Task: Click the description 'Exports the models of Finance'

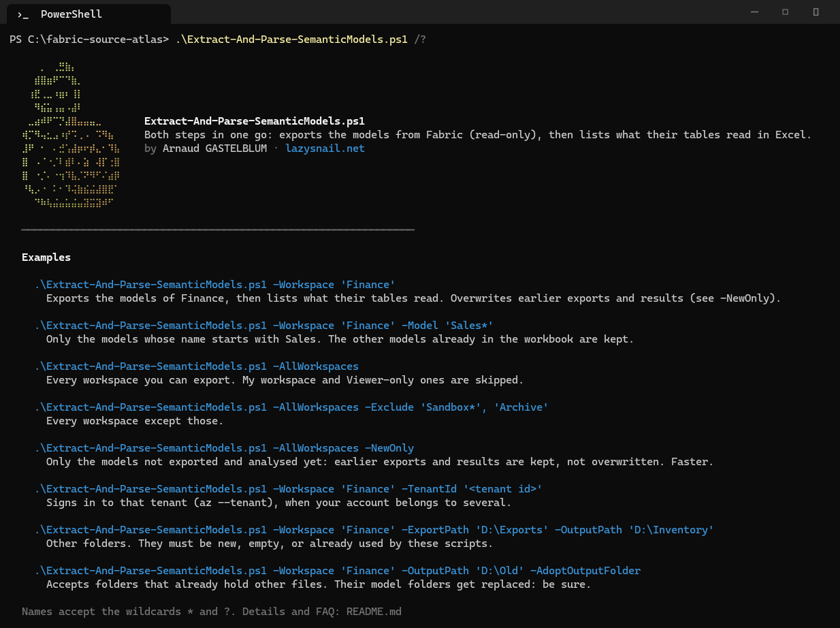Action: tap(414, 298)
